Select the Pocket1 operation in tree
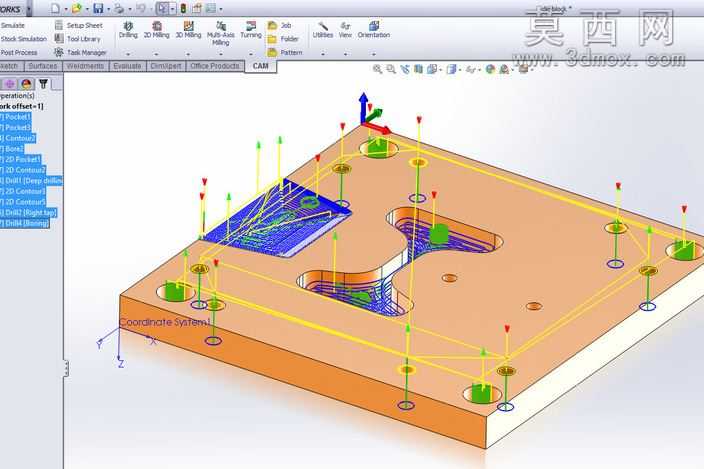 click(16, 117)
